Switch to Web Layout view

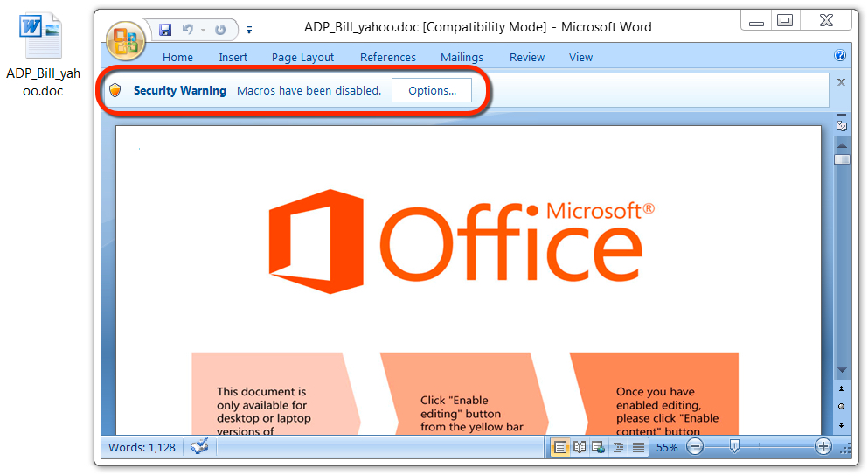[599, 447]
